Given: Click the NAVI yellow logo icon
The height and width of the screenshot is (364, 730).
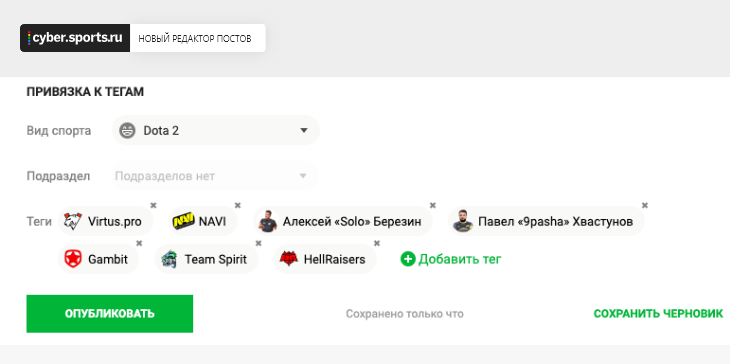Looking at the screenshot, I should [x=183, y=221].
